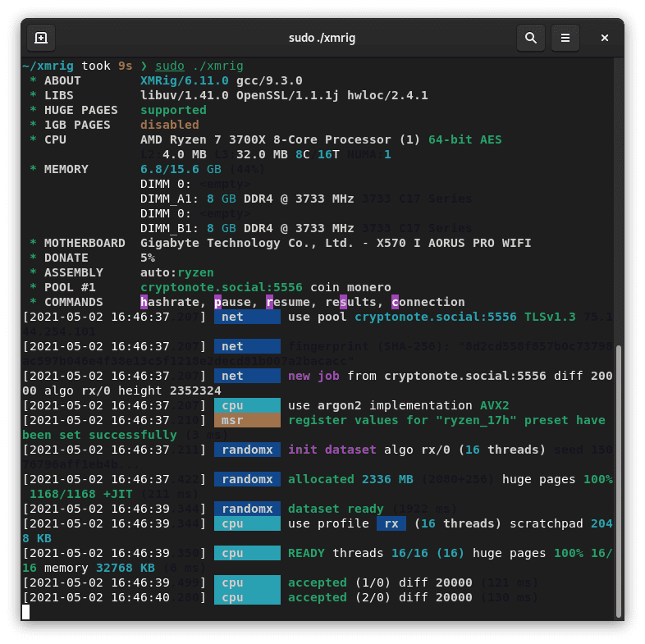This screenshot has height=644, width=645.
Task: Click the orange "msr" log tag
Action: (247, 420)
